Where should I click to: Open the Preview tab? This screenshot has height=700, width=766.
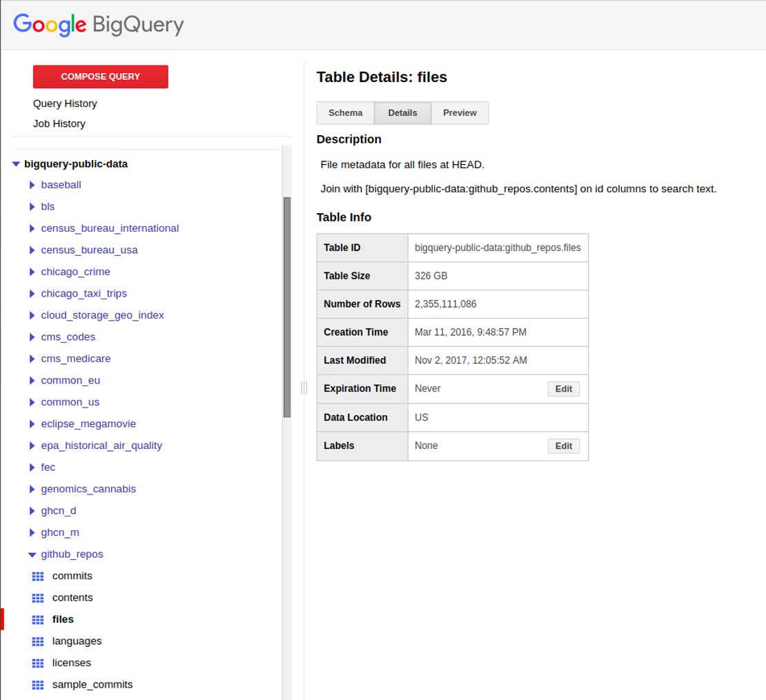[x=460, y=113]
